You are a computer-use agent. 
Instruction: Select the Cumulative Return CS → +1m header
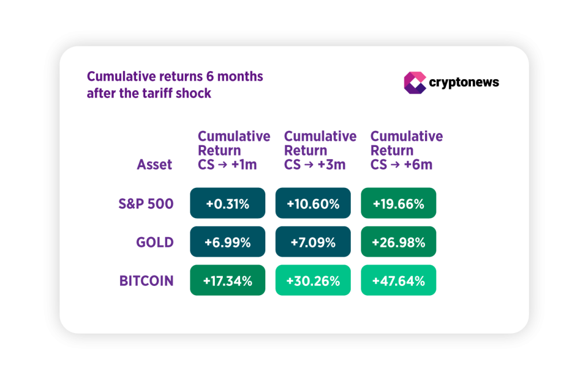point(234,150)
